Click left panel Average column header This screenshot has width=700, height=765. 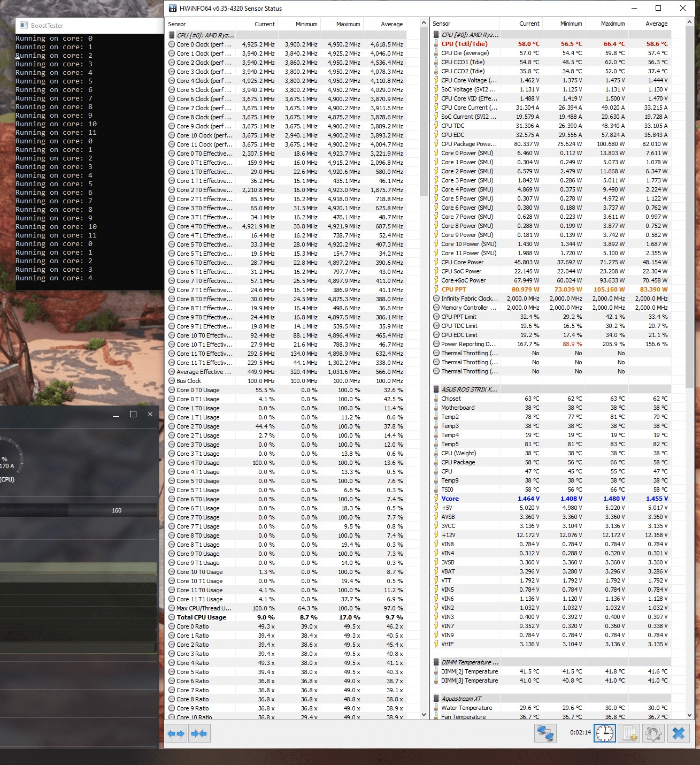[x=384, y=24]
